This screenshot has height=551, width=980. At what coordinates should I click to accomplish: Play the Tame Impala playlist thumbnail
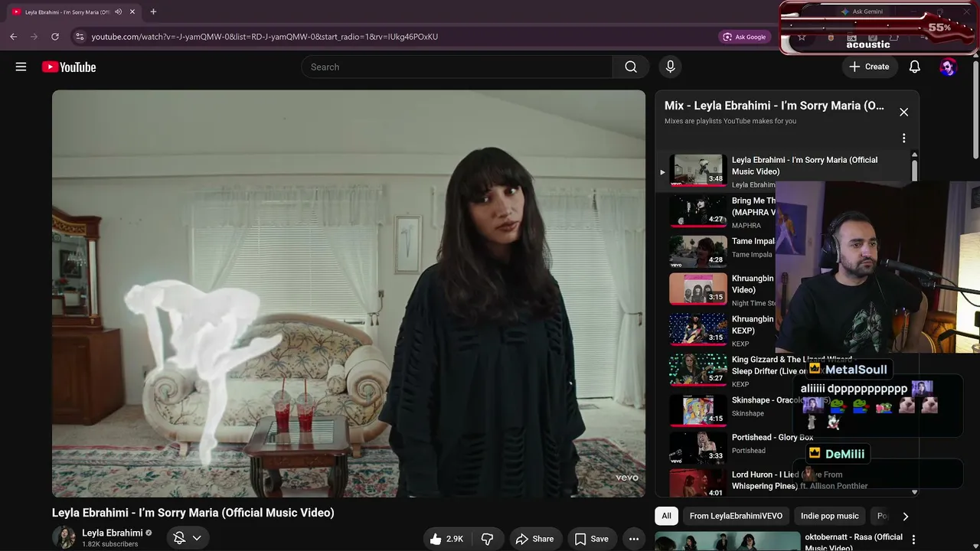click(x=698, y=251)
